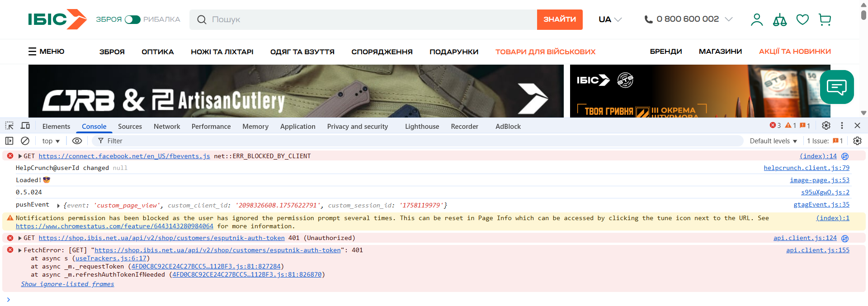Screen dimensions: 868x306
Task: Open НОЖІ ТА ЛІХТАРІ category
Action: click(x=222, y=52)
